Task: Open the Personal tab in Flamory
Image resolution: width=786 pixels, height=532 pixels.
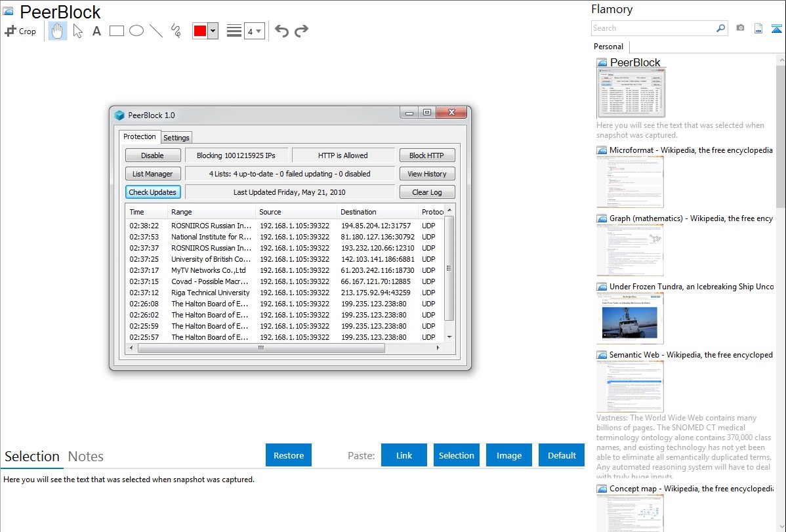Action: 608,47
